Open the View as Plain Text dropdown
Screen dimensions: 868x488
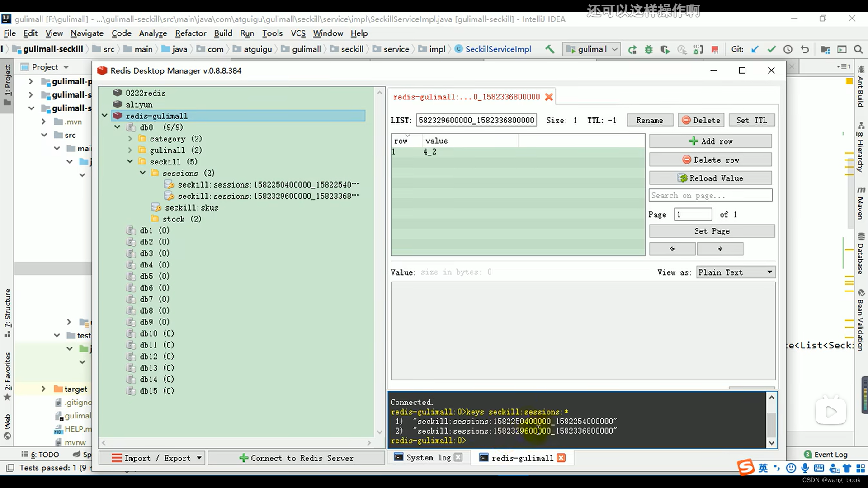pos(736,272)
